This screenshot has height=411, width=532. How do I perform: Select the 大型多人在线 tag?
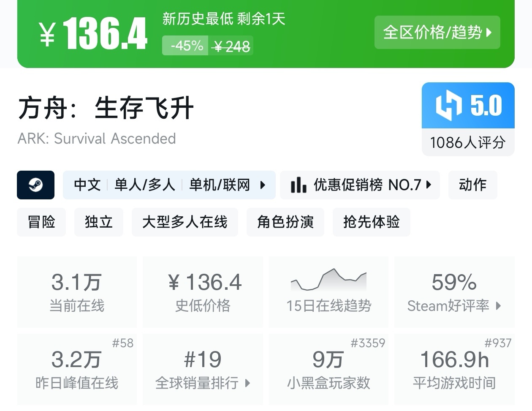click(x=185, y=222)
